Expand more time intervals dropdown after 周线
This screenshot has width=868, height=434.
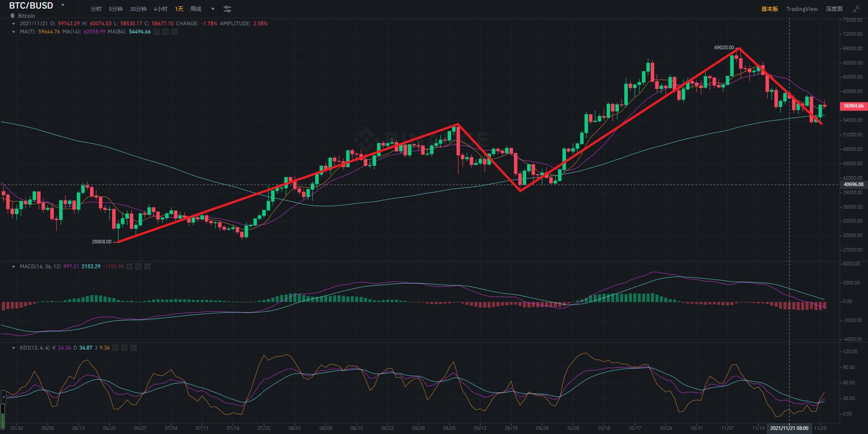213,9
